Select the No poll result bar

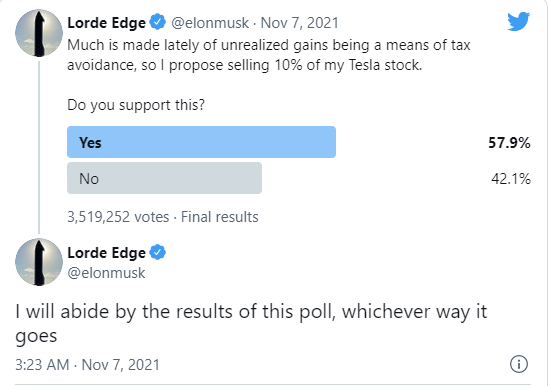164,178
